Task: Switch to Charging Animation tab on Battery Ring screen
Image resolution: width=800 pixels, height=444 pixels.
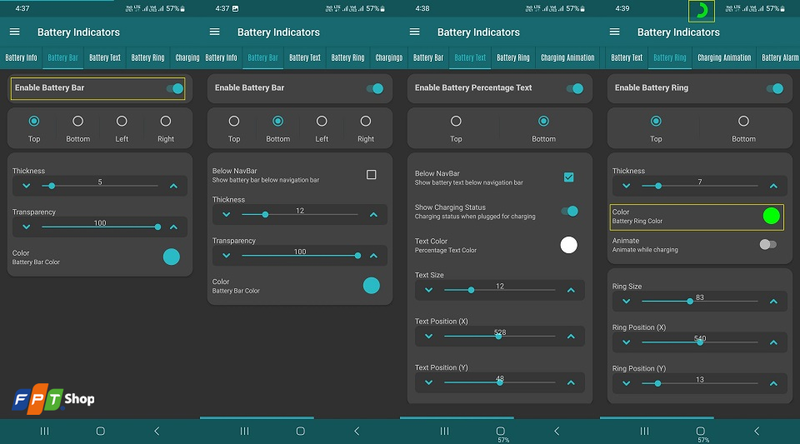Action: point(724,58)
